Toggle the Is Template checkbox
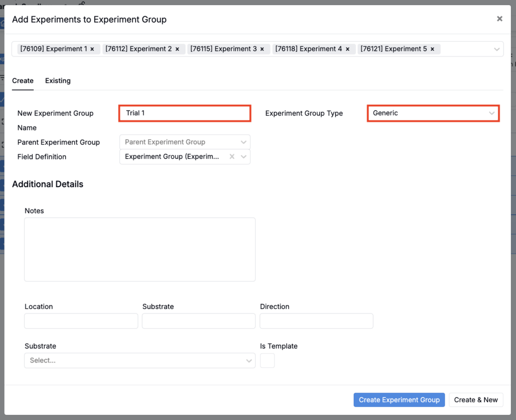The image size is (516, 420). [267, 361]
